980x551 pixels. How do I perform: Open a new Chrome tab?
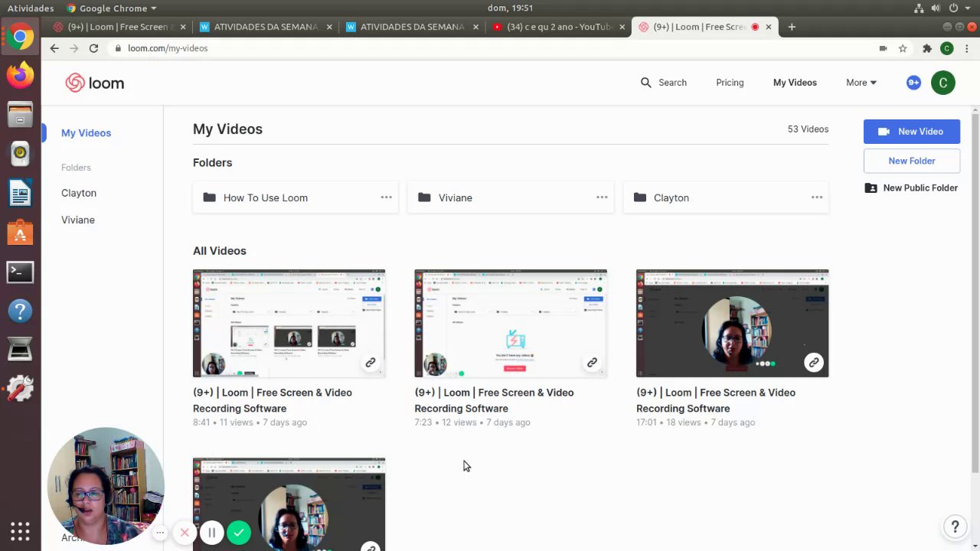coord(792,27)
